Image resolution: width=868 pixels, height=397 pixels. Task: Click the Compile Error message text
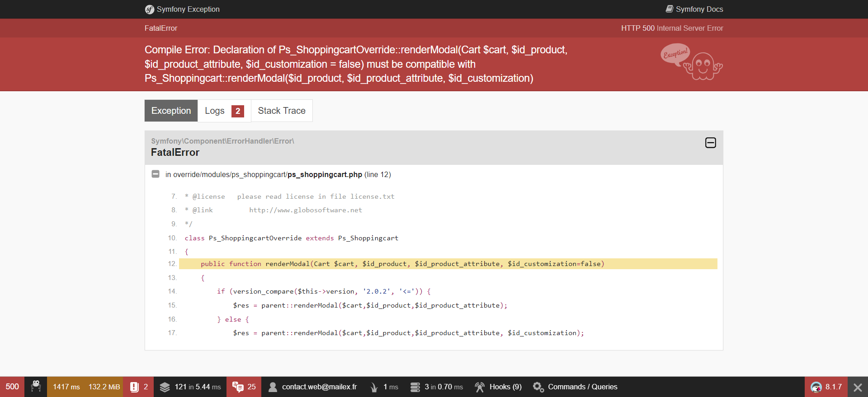pos(356,64)
